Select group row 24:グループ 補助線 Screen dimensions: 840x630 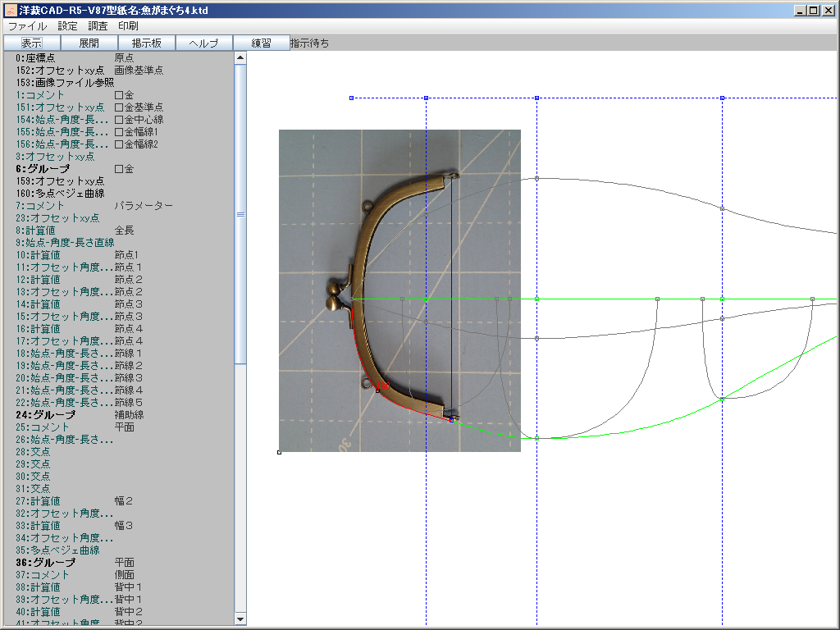[80, 415]
